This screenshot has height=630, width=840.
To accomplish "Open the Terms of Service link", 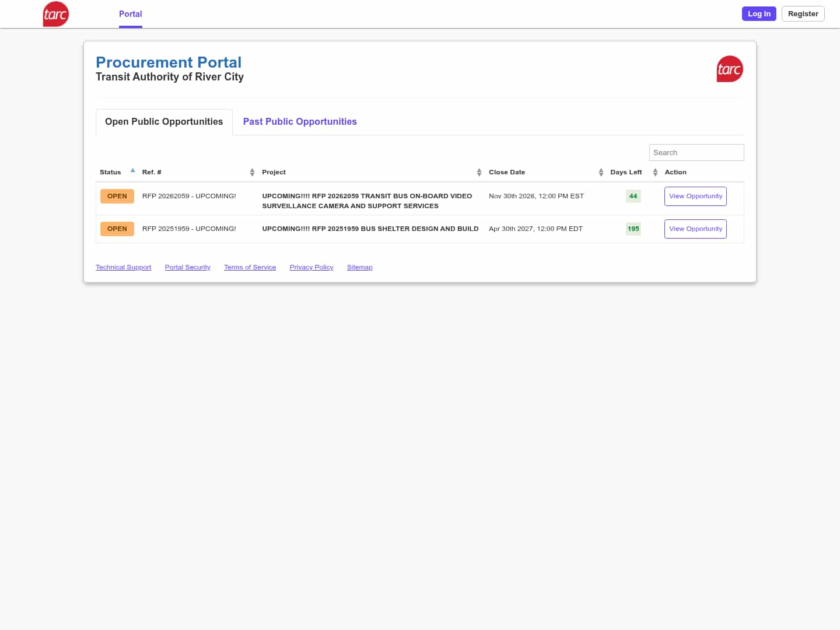I will point(250,267).
